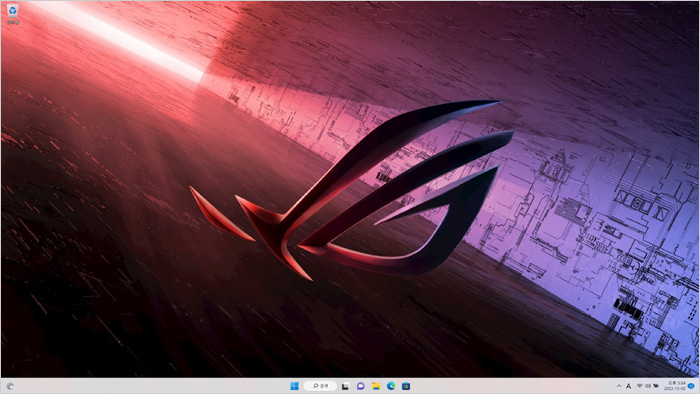Open Microsoft Store from the taskbar
This screenshot has width=700, height=394.
[406, 386]
